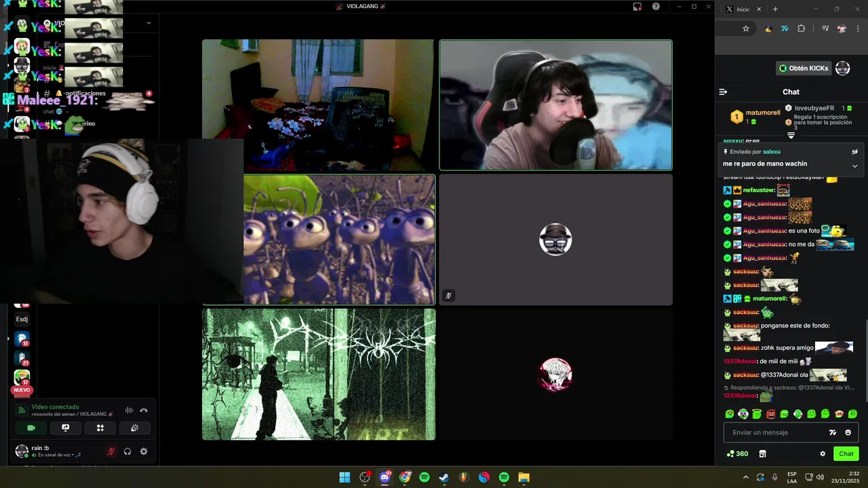The height and width of the screenshot is (488, 868).
Task: Open the emoji picker in chat input
Action: pos(848,432)
